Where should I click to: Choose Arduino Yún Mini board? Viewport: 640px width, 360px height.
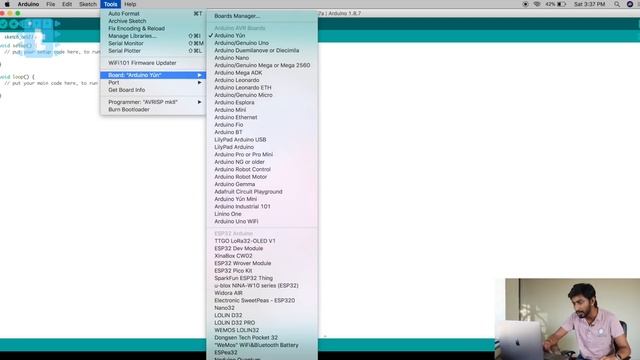click(x=262, y=199)
